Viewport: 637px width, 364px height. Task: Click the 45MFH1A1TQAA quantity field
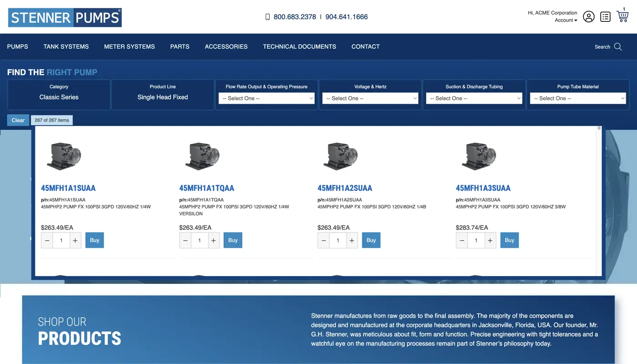click(200, 240)
